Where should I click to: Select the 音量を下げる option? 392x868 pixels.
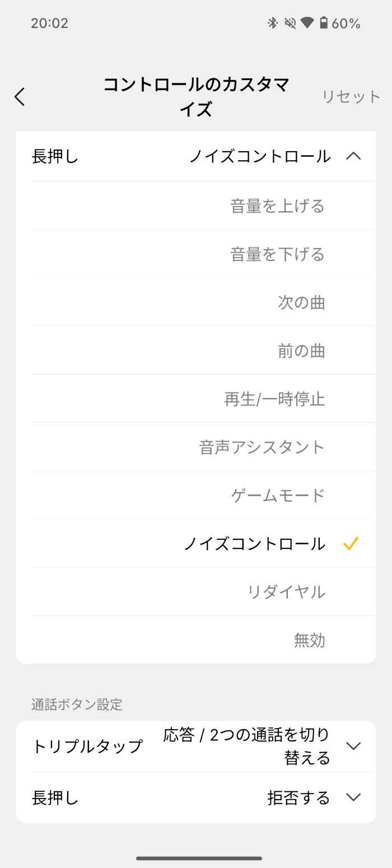[x=278, y=254]
